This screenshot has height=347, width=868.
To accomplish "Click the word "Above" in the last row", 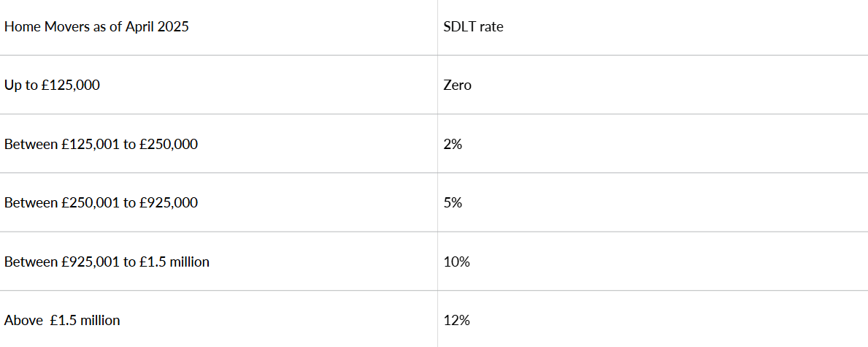I will [x=22, y=320].
